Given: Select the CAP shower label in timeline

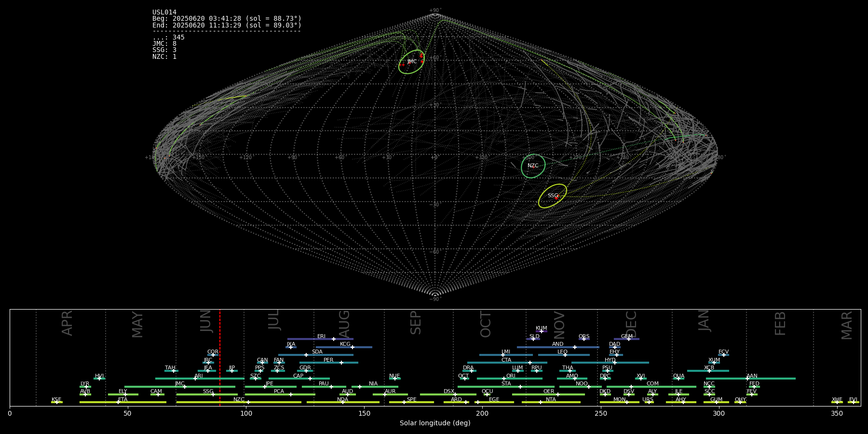Looking at the screenshot, I should tap(298, 376).
